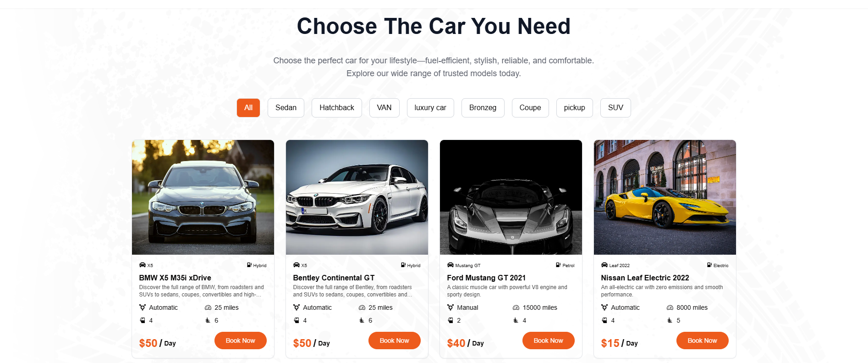
Task: Switch to the luxury car filter
Action: (x=430, y=108)
